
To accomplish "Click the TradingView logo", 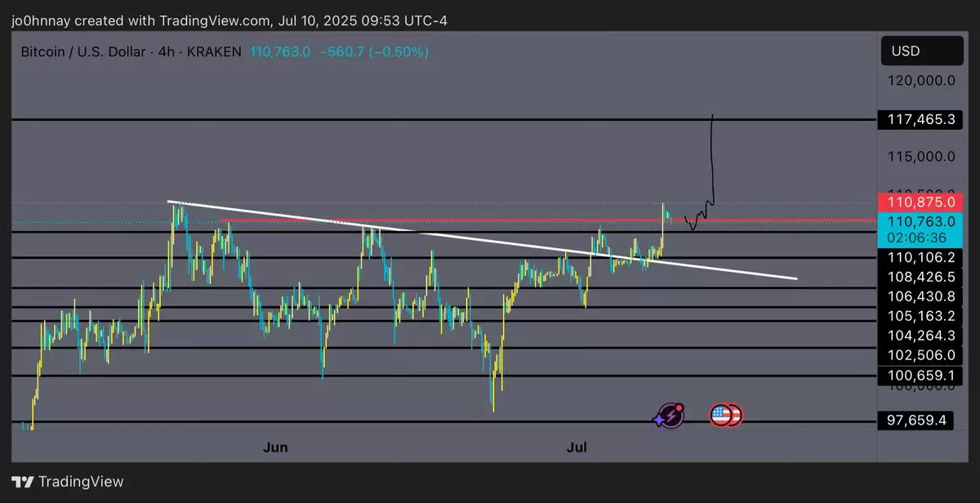I will click(69, 482).
